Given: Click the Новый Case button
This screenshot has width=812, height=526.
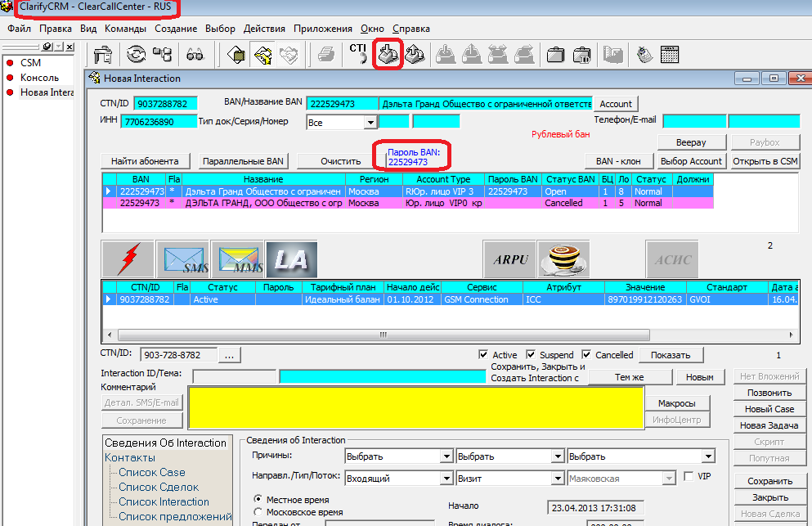Looking at the screenshot, I should point(769,409).
